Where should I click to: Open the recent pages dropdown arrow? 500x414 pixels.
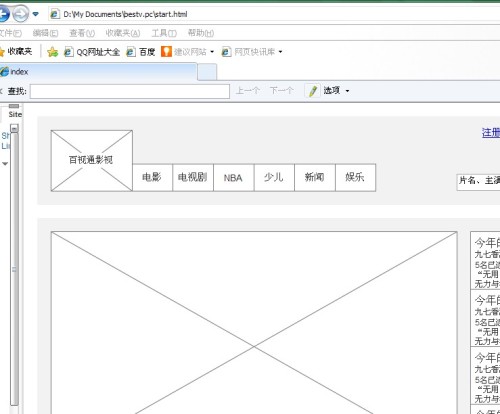click(35, 14)
